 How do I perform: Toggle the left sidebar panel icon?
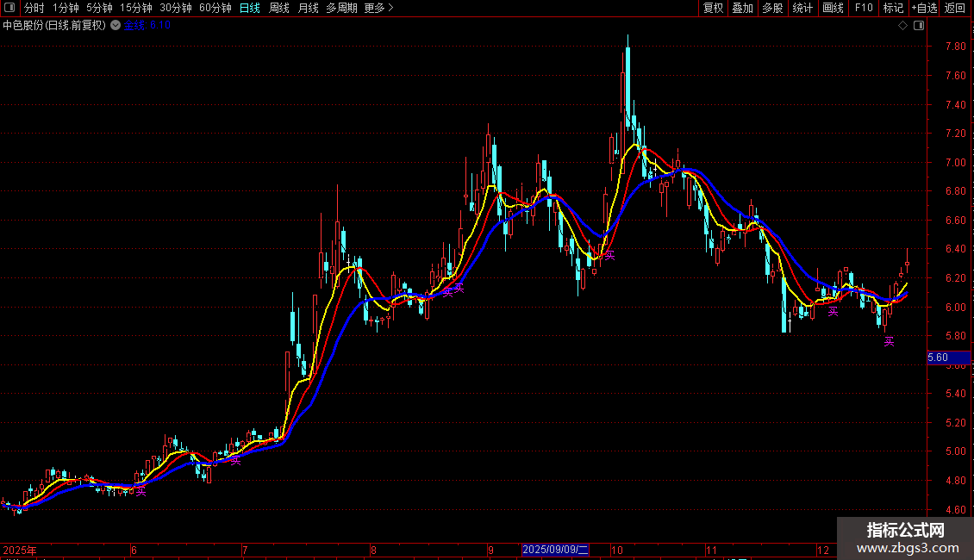pyautogui.click(x=9, y=8)
